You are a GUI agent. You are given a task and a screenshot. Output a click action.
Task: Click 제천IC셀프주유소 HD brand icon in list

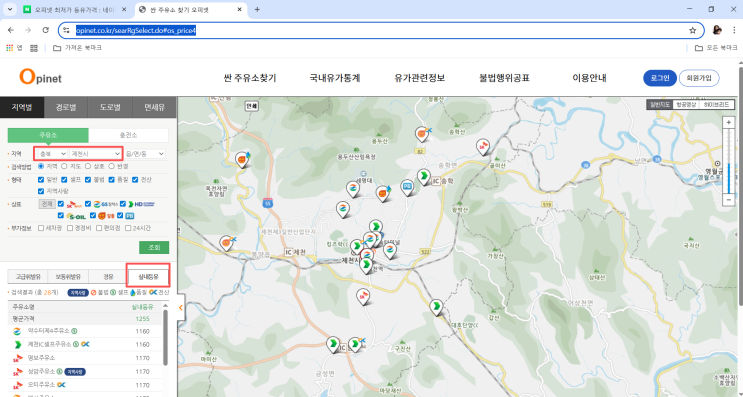[18, 344]
